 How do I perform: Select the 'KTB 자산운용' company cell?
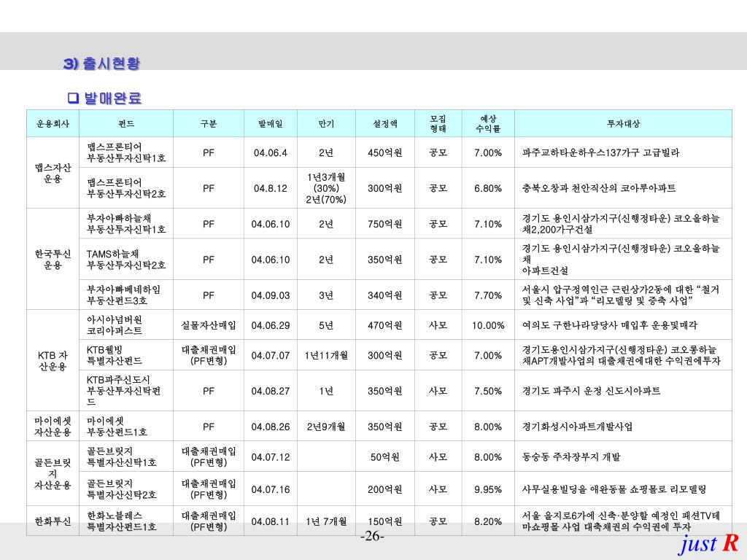[x=53, y=360]
